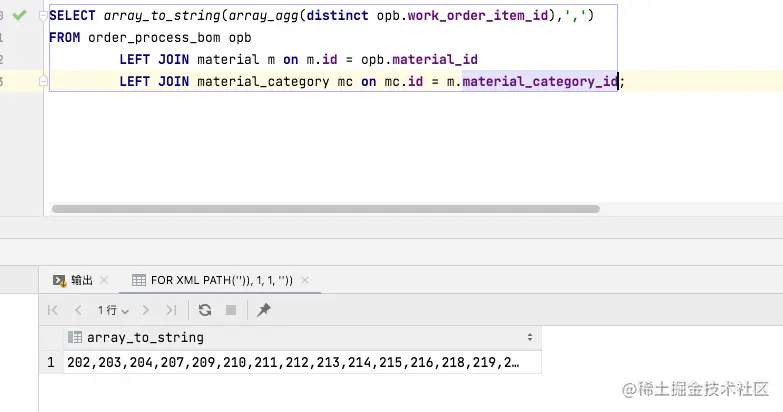Click order_process_bom table name in editor

coord(154,37)
